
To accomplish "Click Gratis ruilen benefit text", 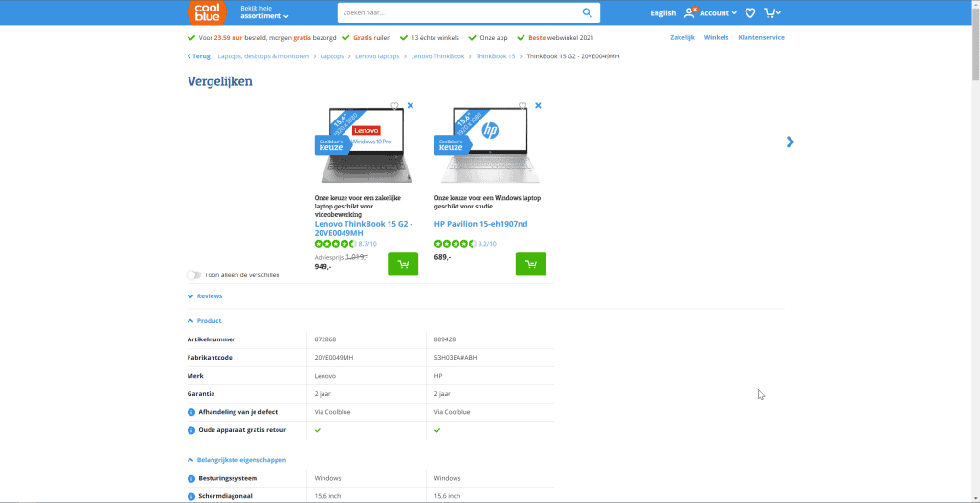I will [371, 37].
